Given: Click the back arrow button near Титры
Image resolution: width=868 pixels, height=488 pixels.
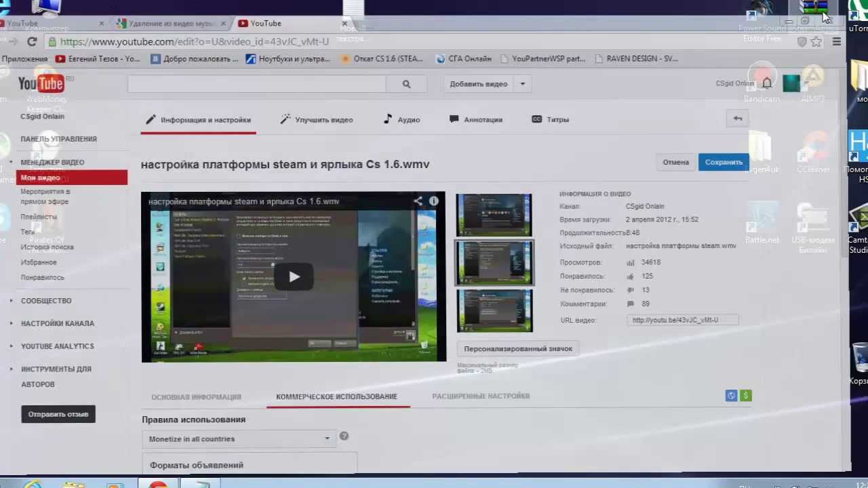Looking at the screenshot, I should click(737, 119).
